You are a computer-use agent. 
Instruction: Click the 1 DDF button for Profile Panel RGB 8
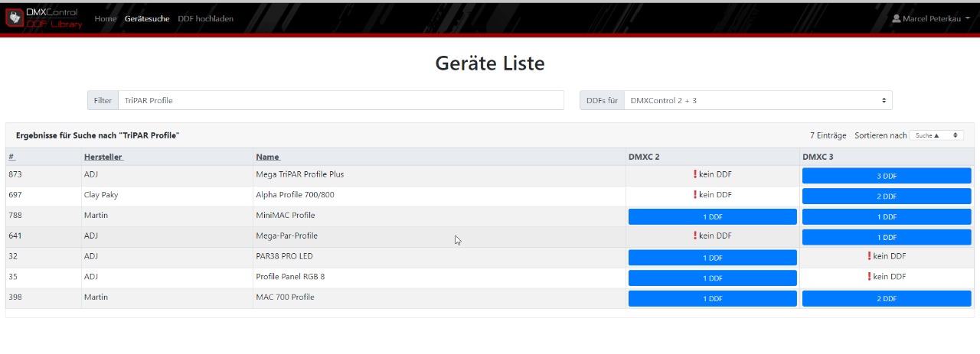tap(712, 278)
